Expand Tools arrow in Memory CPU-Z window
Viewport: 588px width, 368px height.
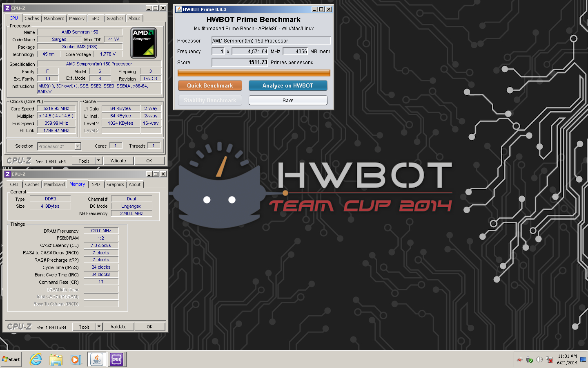click(x=99, y=327)
